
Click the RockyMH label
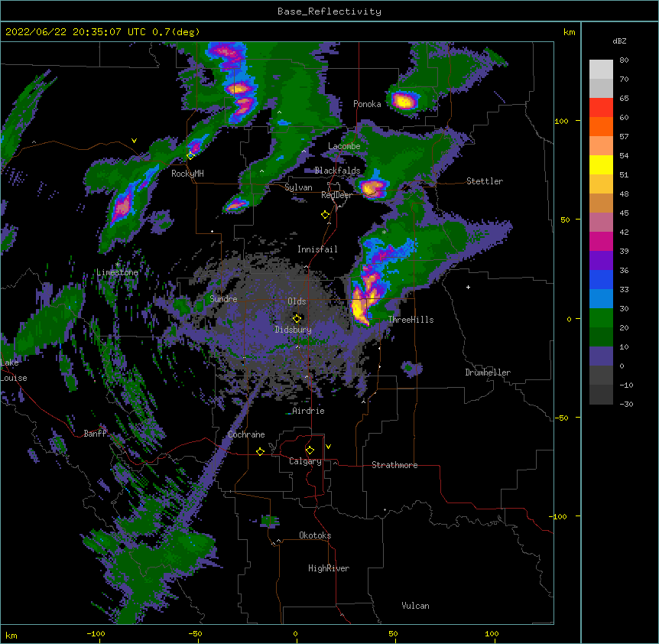coord(187,174)
